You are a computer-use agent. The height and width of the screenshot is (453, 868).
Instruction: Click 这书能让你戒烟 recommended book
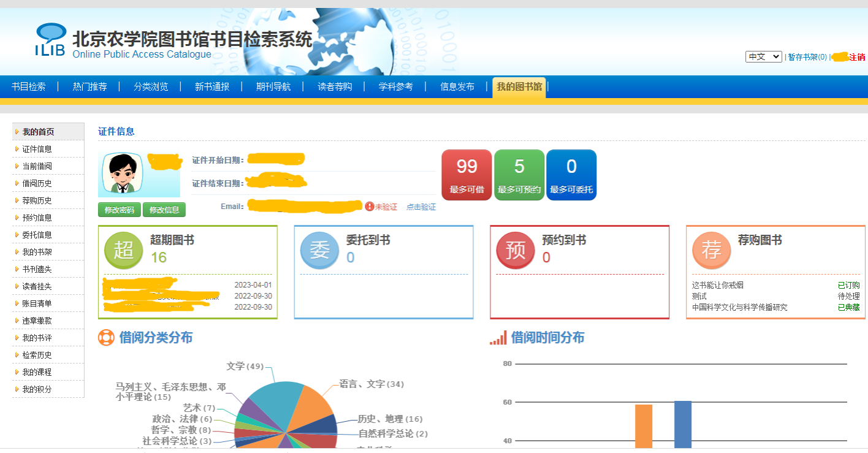[718, 285]
